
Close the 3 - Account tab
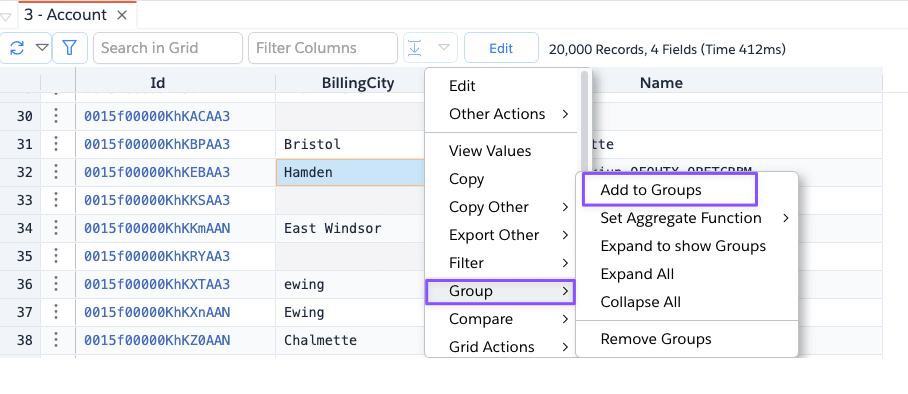pos(122,15)
